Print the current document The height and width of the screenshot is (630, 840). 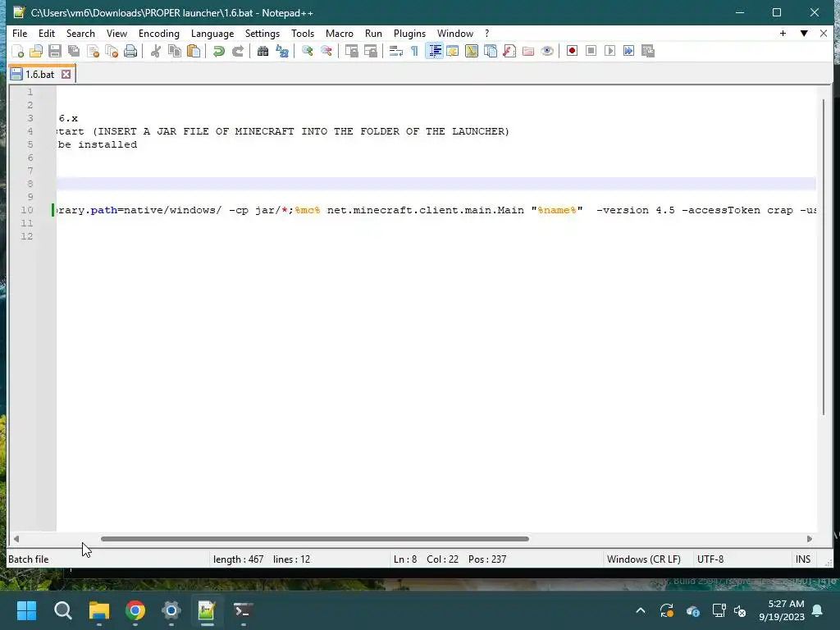coord(130,51)
